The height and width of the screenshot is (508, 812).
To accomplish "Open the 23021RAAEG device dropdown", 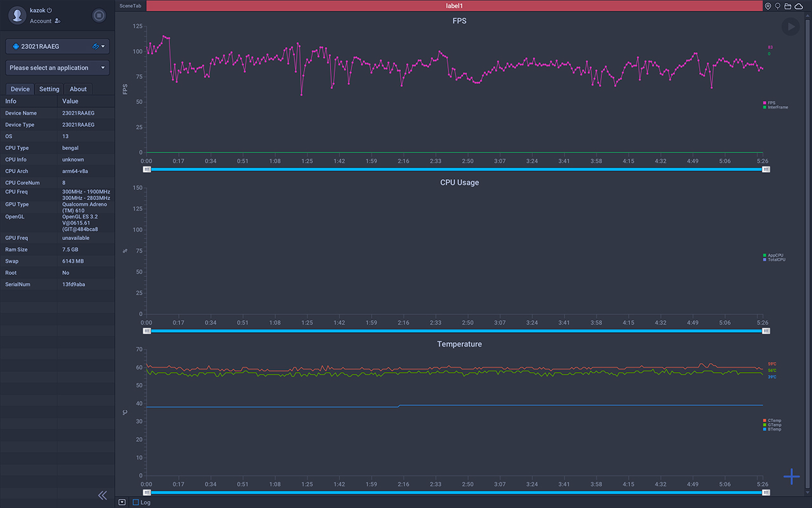I will [58, 46].
